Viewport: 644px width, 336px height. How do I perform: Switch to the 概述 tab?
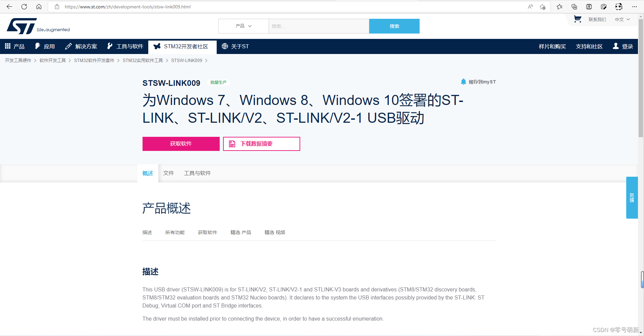pyautogui.click(x=148, y=173)
